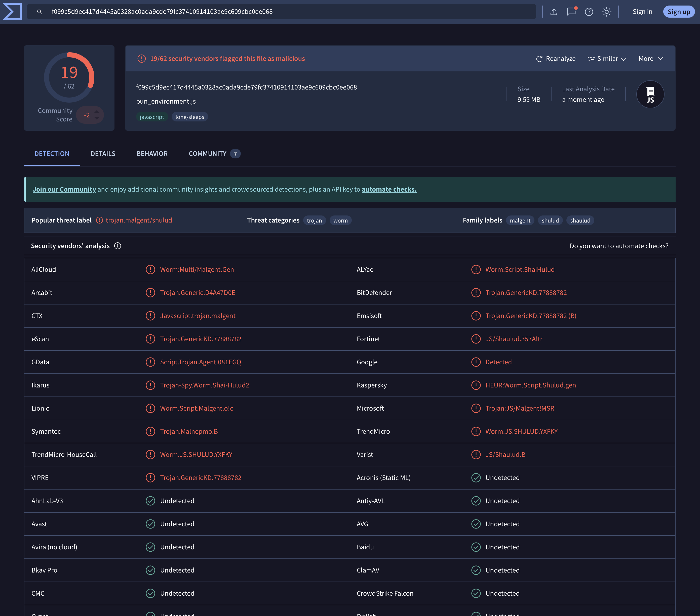Click the help question mark icon
This screenshot has width=700, height=616.
point(589,12)
